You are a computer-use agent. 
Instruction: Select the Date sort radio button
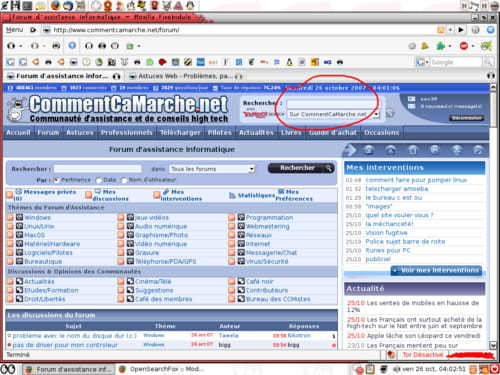click(98, 180)
